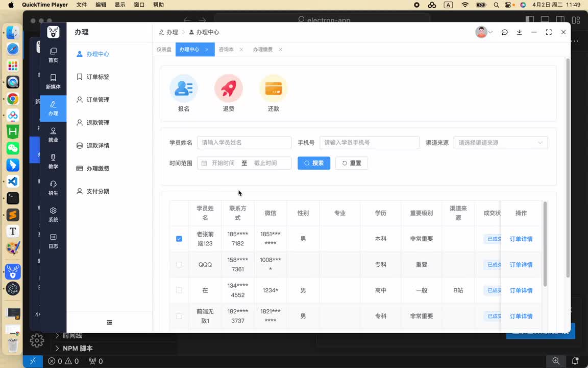Focus the 学员姓名 input field
588x368 pixels.
[x=244, y=143]
